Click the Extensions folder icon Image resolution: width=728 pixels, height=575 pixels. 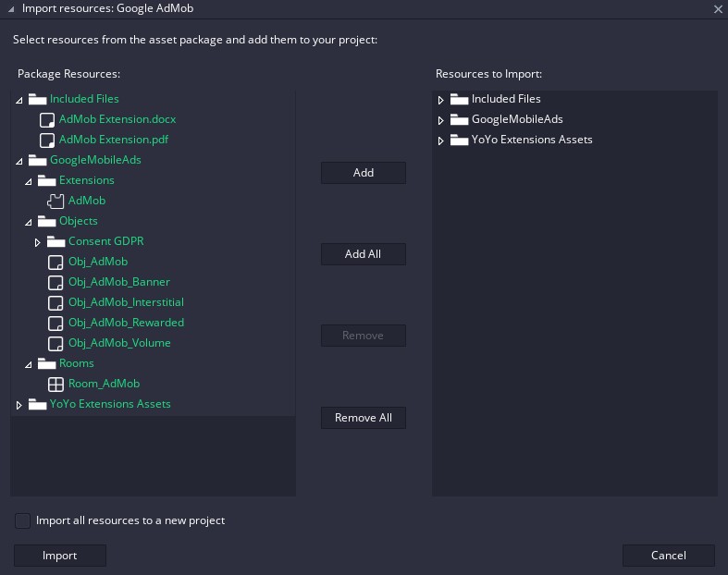point(46,180)
